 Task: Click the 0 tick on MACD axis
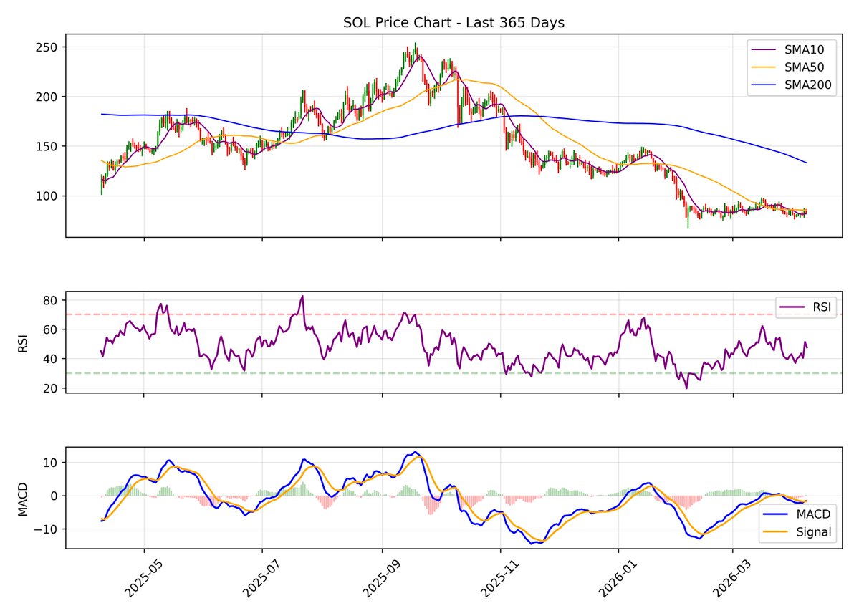(54, 496)
